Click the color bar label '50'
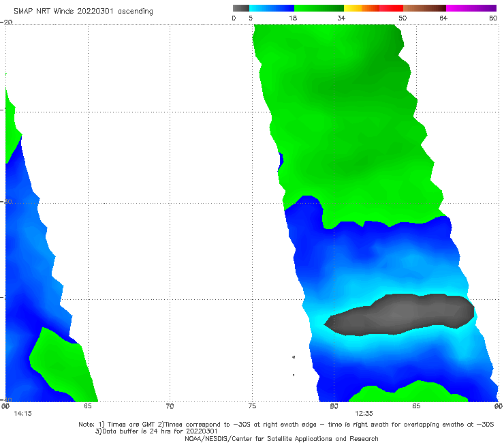 pos(403,18)
